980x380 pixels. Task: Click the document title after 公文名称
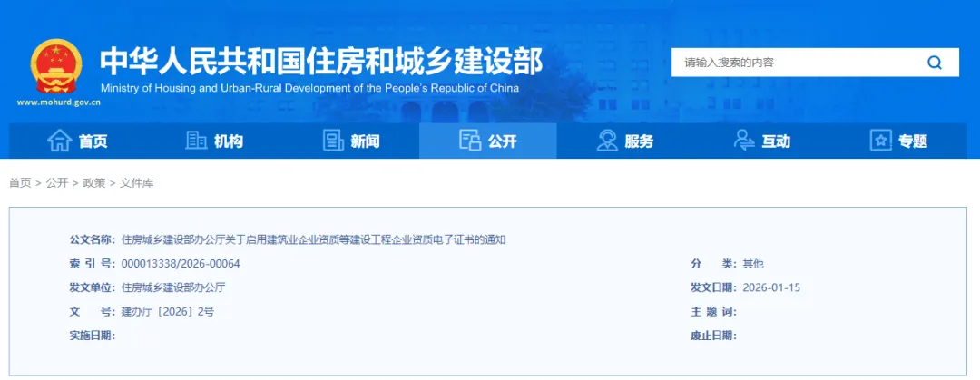313,239
